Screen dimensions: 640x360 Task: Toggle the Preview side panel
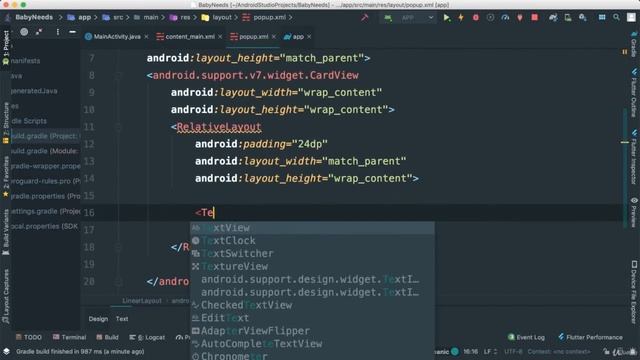click(x=634, y=212)
